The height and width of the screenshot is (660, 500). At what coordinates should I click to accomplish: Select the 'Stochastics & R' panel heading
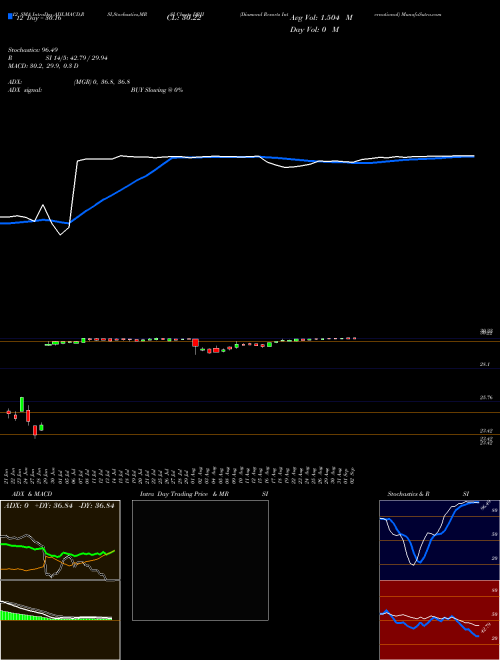click(409, 494)
